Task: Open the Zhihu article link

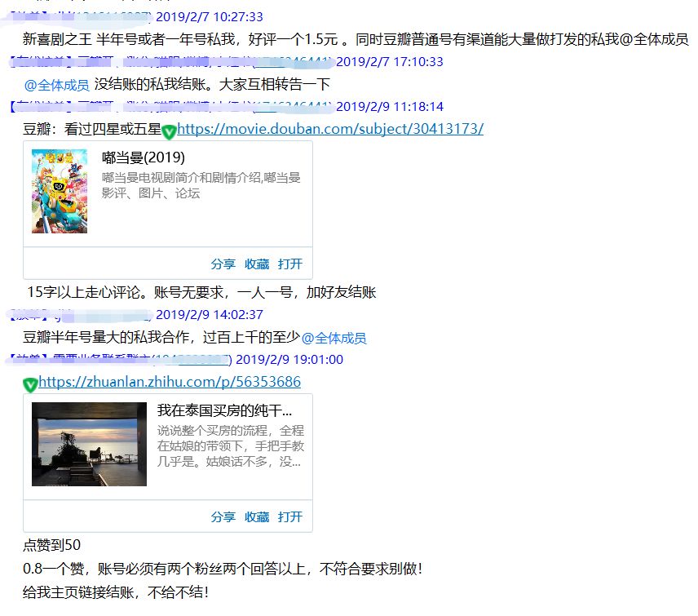Action: point(170,381)
